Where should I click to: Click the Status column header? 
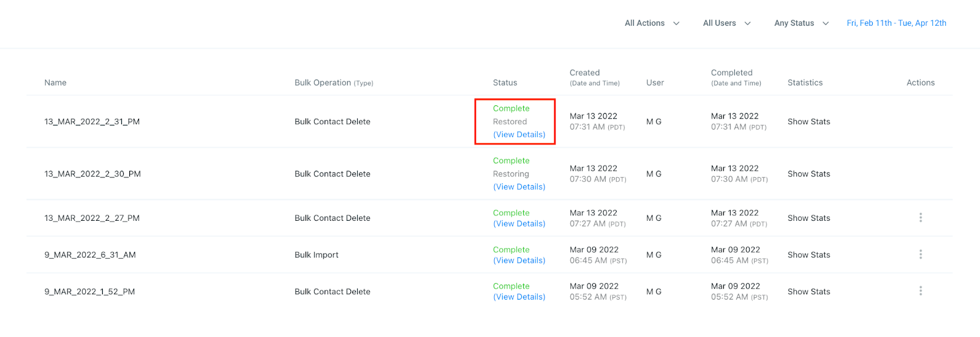tap(505, 83)
